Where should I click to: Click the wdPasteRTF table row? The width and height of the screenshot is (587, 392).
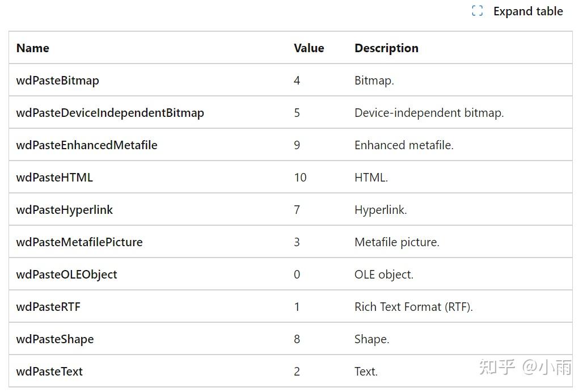(x=48, y=307)
